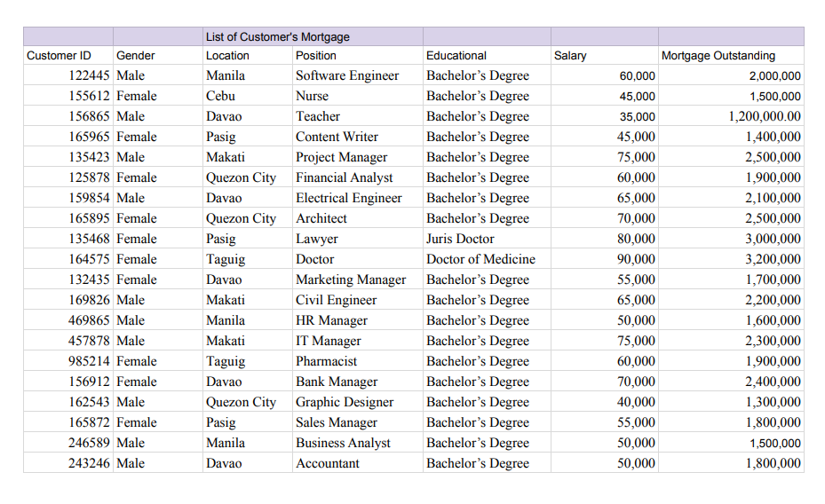Viewport: 825px width, 504px height.
Task: Select the 90,000 salary cell
Action: pyautogui.click(x=636, y=259)
